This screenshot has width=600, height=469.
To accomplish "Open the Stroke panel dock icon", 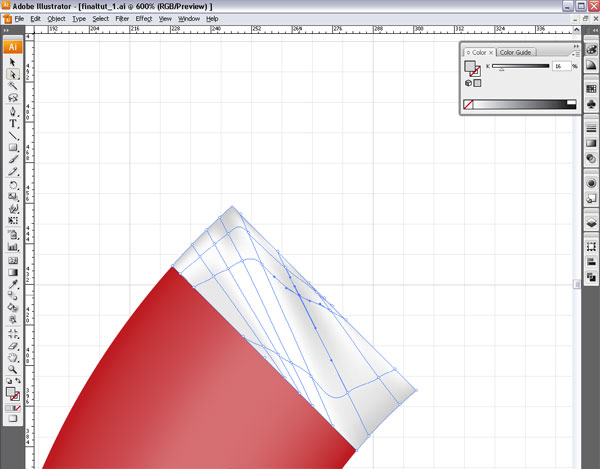I will click(591, 128).
